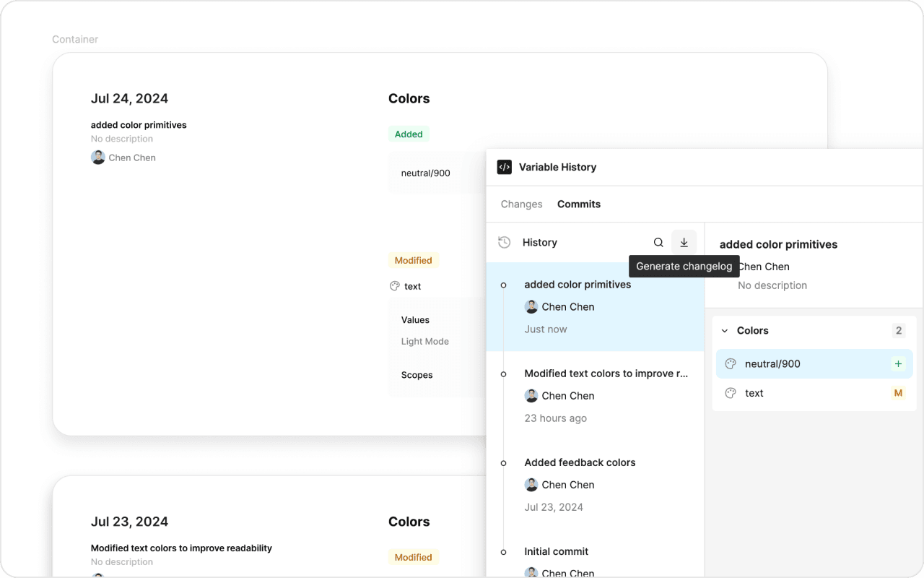Screen dimensions: 924x578
Task: Click the M modified badge on text
Action: (898, 394)
